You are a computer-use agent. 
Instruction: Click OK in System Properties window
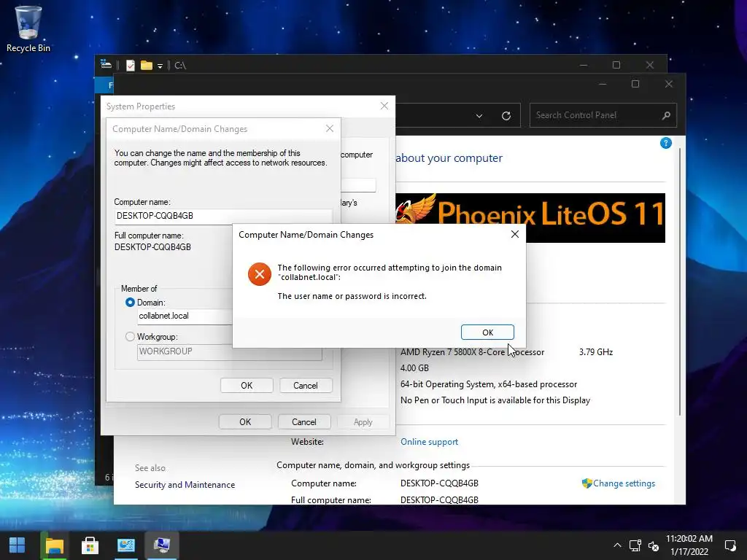click(x=245, y=422)
